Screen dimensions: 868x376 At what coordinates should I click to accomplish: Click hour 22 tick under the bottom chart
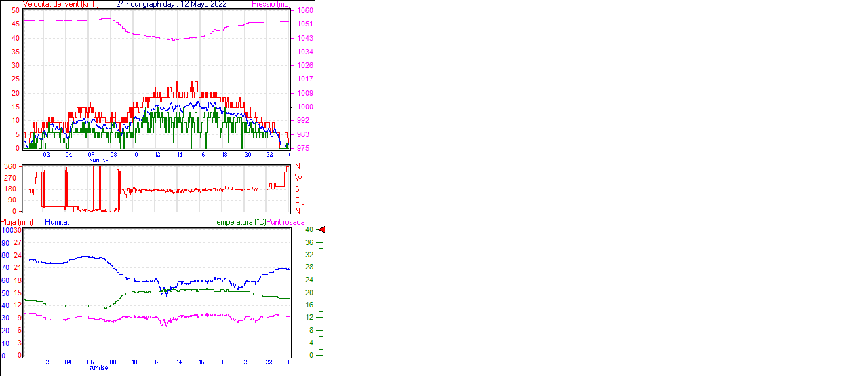269,362
